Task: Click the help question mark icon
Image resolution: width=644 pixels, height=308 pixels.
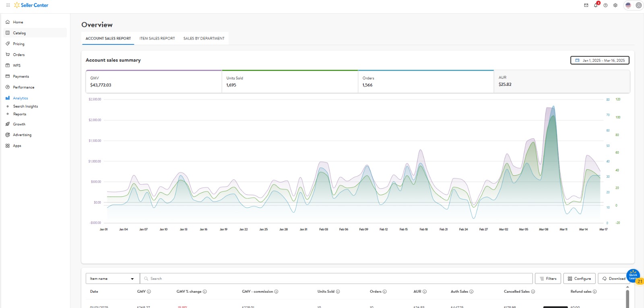Action: [605, 5]
